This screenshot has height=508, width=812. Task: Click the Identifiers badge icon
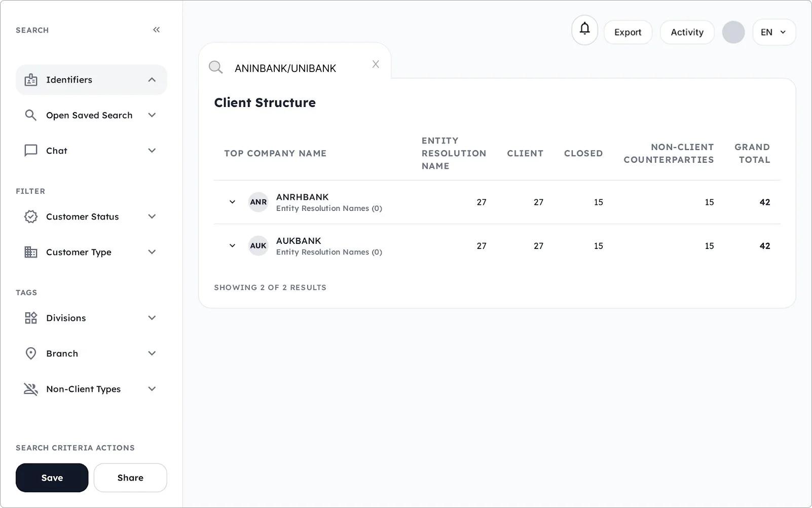click(x=31, y=80)
